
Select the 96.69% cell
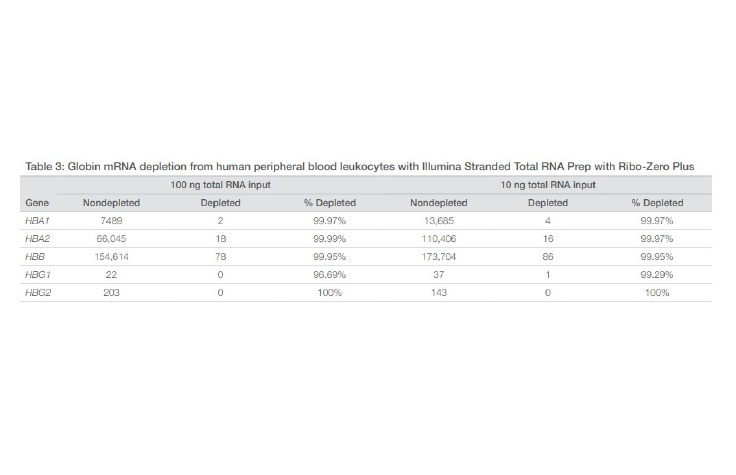pos(329,274)
